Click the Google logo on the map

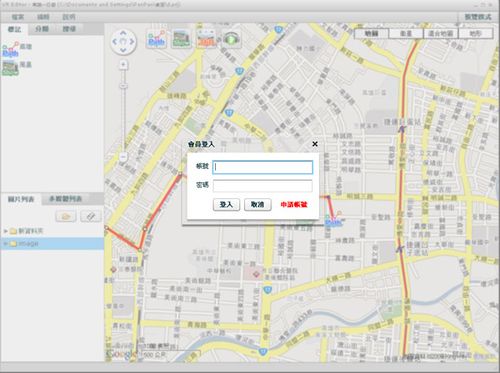[x=122, y=354]
